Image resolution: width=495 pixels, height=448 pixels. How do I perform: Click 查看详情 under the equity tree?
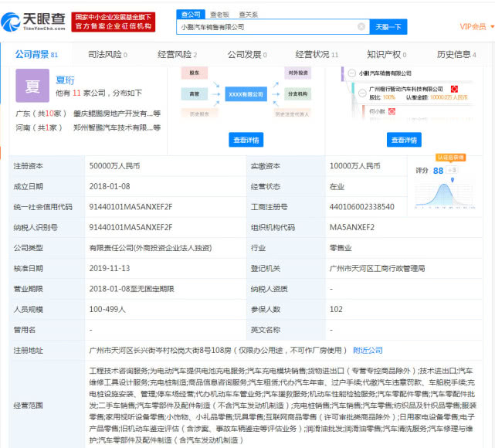click(404, 140)
